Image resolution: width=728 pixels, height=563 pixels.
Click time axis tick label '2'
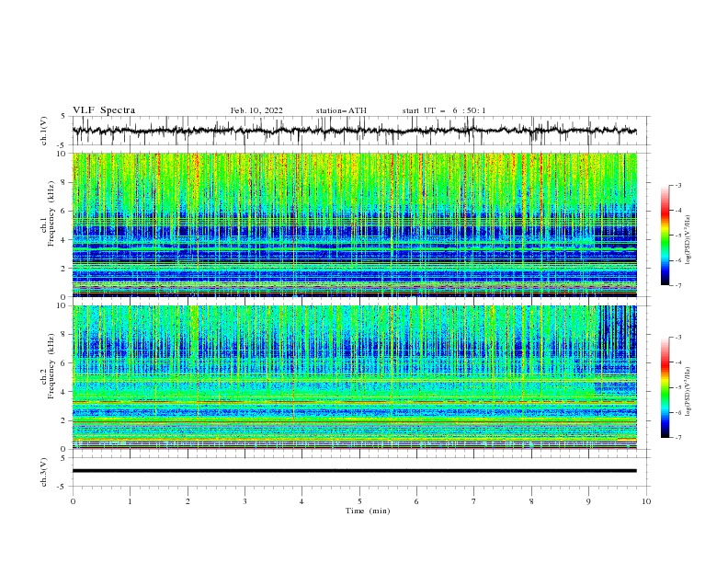[188, 501]
